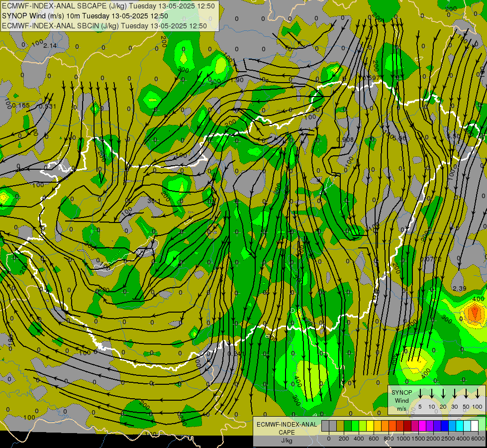Click the J/kg unit in color legend
Screen dimensions: 487x448
tap(287, 441)
